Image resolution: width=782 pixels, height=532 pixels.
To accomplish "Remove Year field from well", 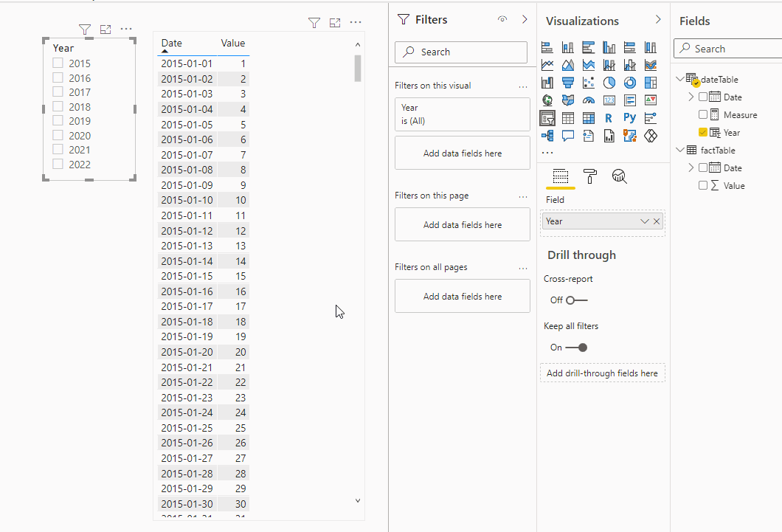I will click(657, 221).
